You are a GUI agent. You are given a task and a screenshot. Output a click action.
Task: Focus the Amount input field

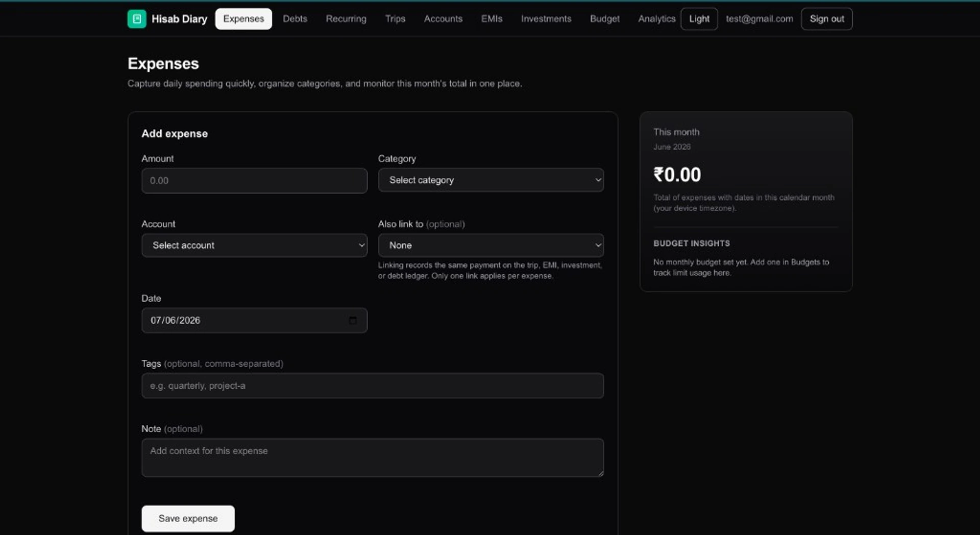coord(254,181)
